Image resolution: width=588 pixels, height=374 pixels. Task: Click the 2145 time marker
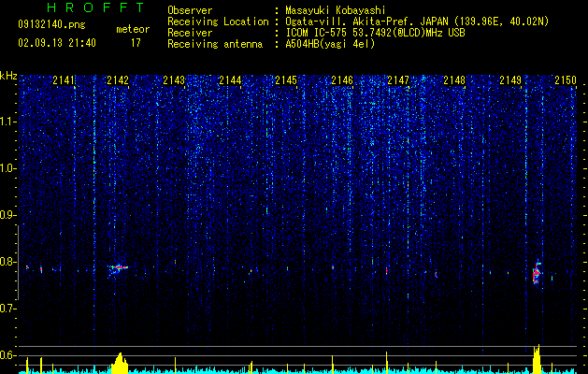286,79
